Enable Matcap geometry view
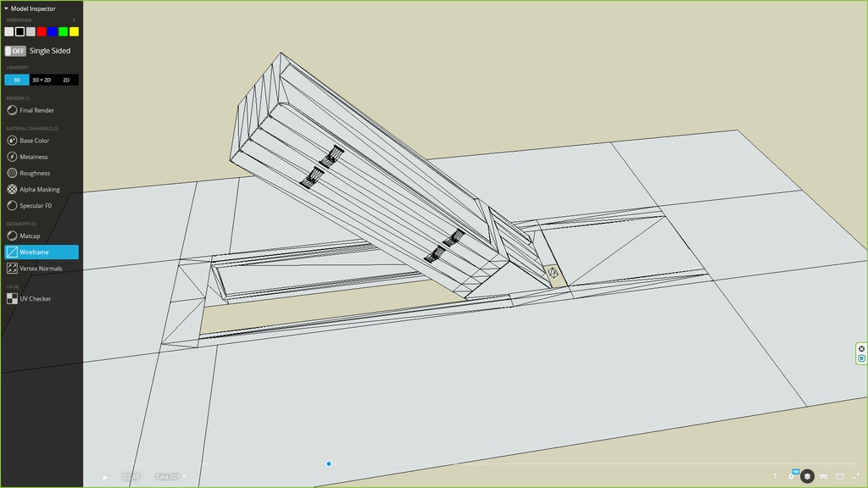 pos(30,236)
